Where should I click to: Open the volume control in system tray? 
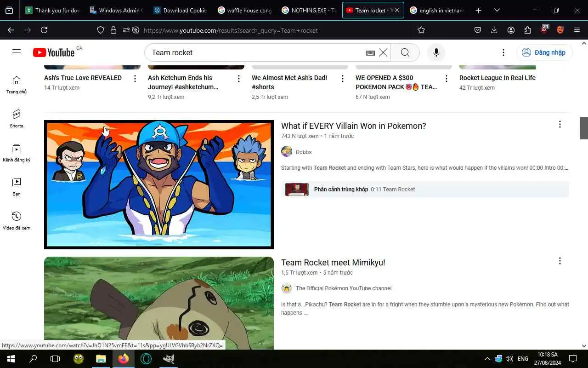point(509,359)
